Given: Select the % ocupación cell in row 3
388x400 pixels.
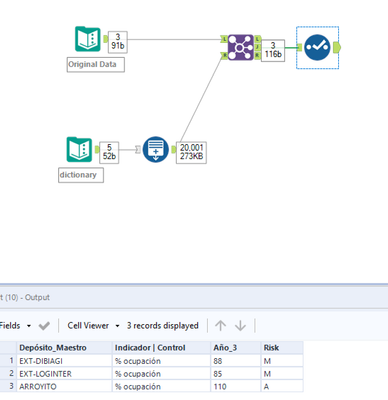Looking at the screenshot, I should 161,386.
